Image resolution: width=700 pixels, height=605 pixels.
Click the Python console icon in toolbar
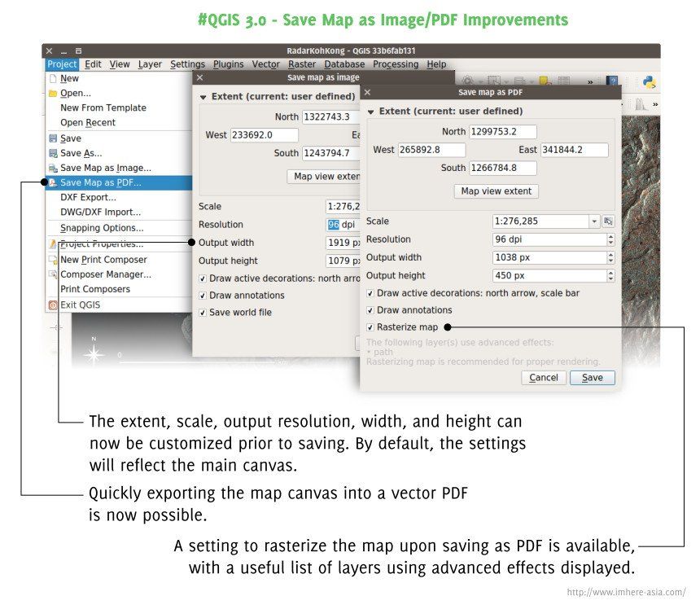(649, 81)
